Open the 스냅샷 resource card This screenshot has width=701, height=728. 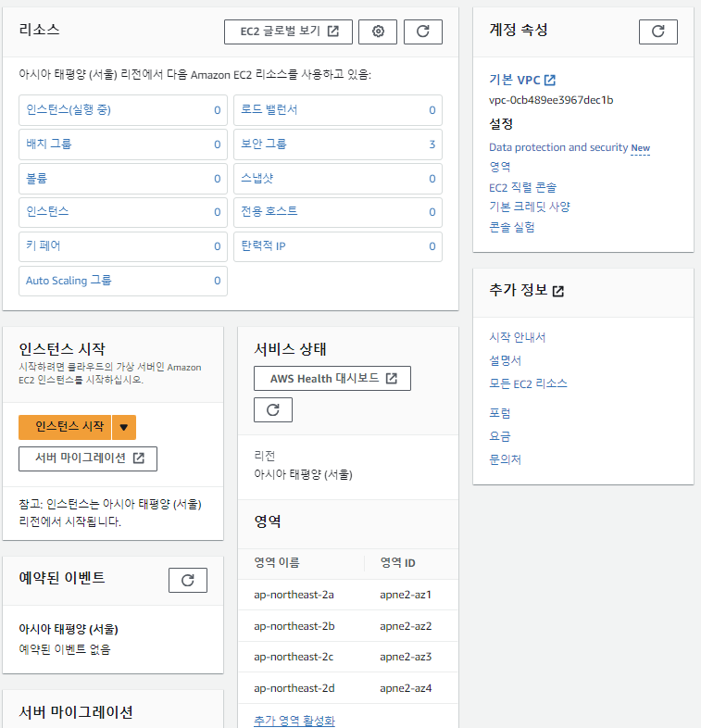(337, 179)
